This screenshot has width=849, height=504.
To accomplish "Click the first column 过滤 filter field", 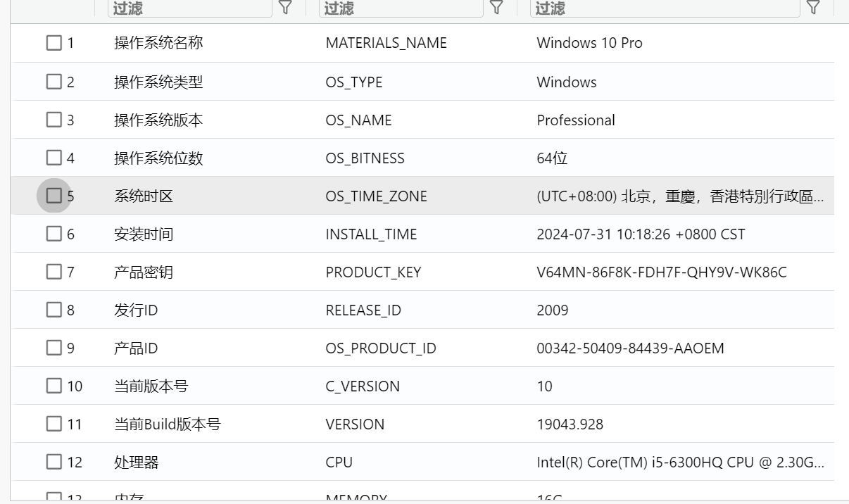I will [x=190, y=9].
